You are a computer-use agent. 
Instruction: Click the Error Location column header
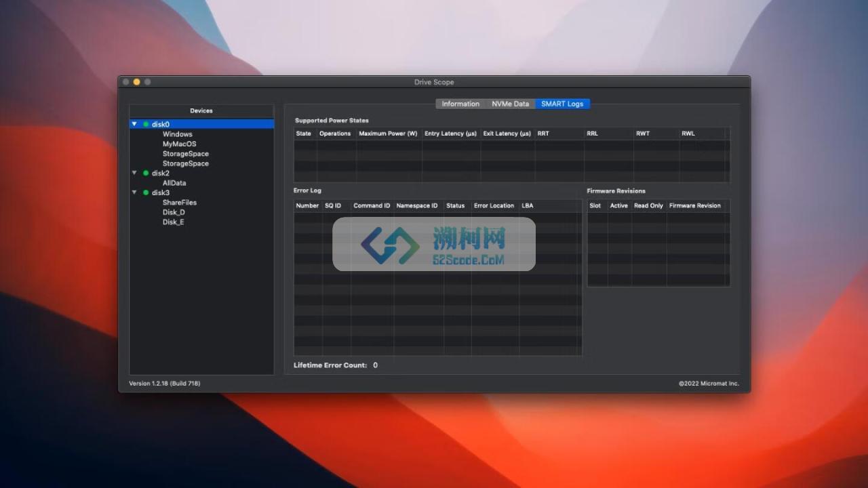click(x=494, y=205)
